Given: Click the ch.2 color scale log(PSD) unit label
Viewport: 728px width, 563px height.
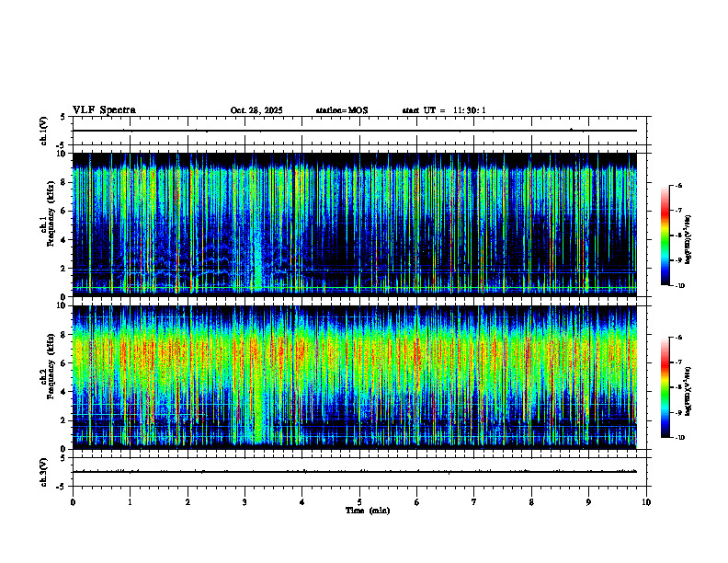Looking at the screenshot, I should click(688, 392).
